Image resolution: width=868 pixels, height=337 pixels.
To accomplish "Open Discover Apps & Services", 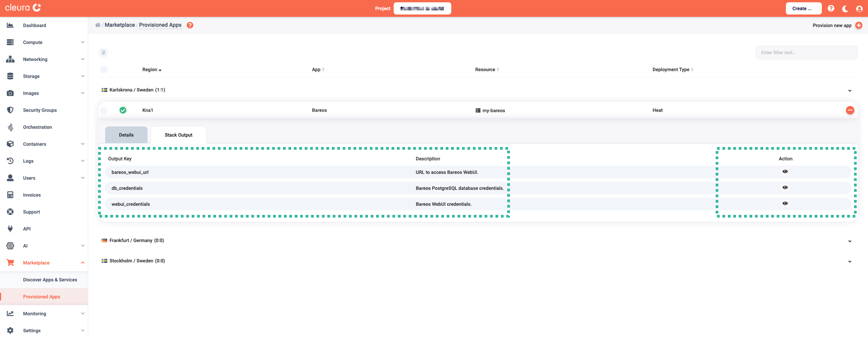I will (x=50, y=280).
